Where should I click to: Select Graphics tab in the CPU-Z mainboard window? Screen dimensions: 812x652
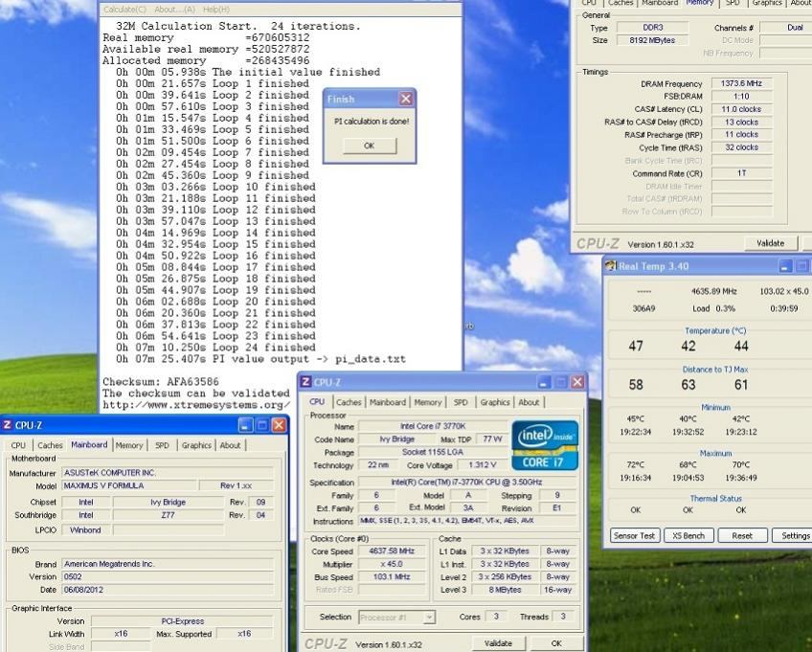[196, 445]
